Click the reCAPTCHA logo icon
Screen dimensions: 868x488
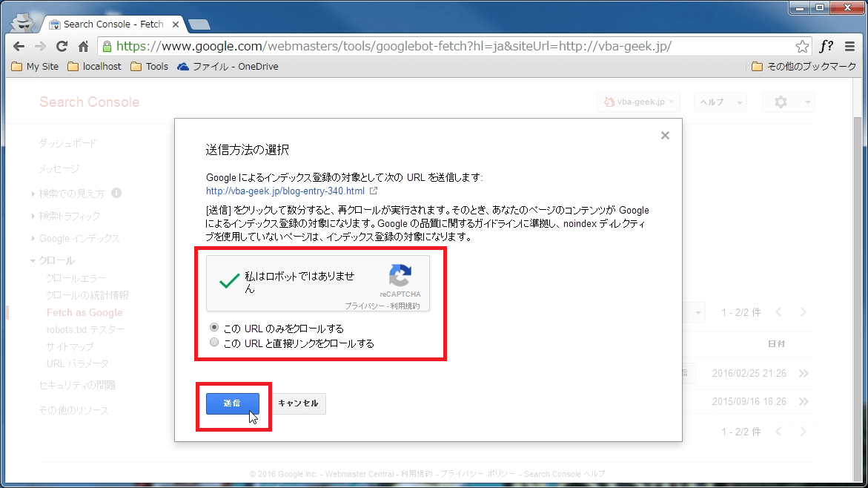point(400,277)
